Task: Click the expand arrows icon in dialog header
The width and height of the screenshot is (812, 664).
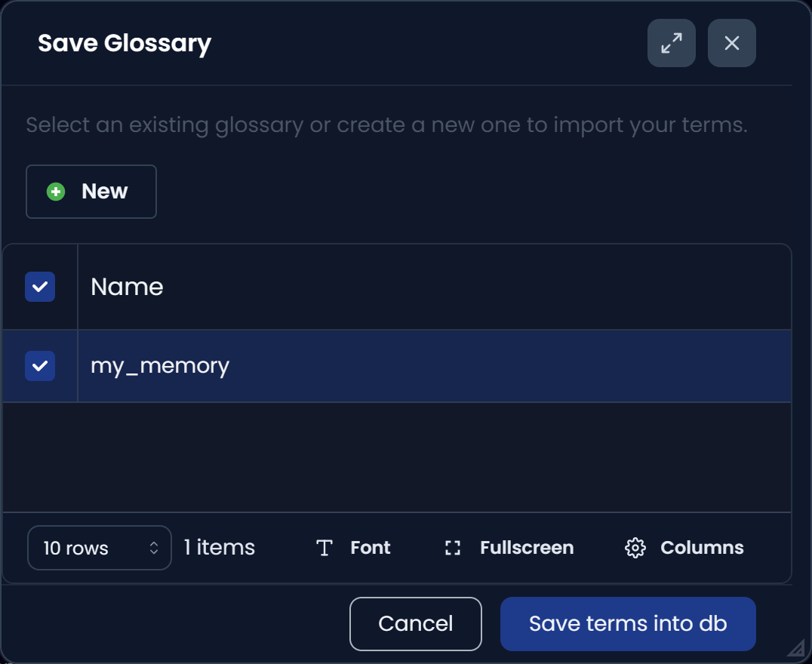Action: point(671,43)
